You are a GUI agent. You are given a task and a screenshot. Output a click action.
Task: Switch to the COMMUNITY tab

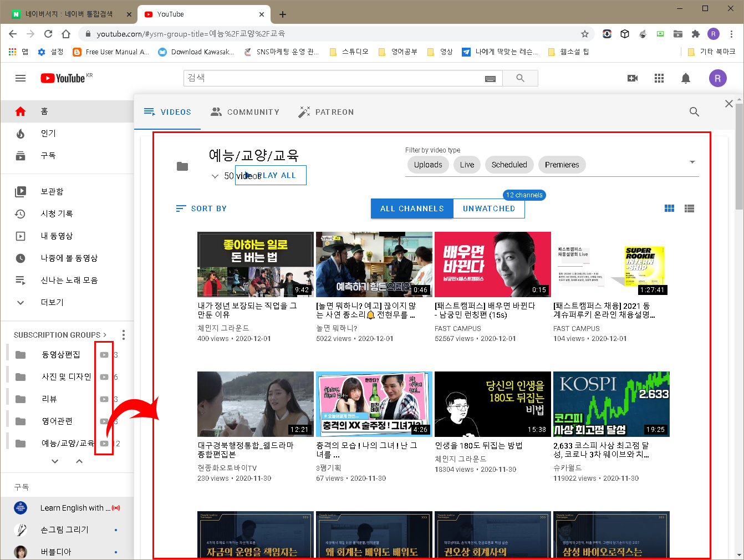(x=245, y=112)
